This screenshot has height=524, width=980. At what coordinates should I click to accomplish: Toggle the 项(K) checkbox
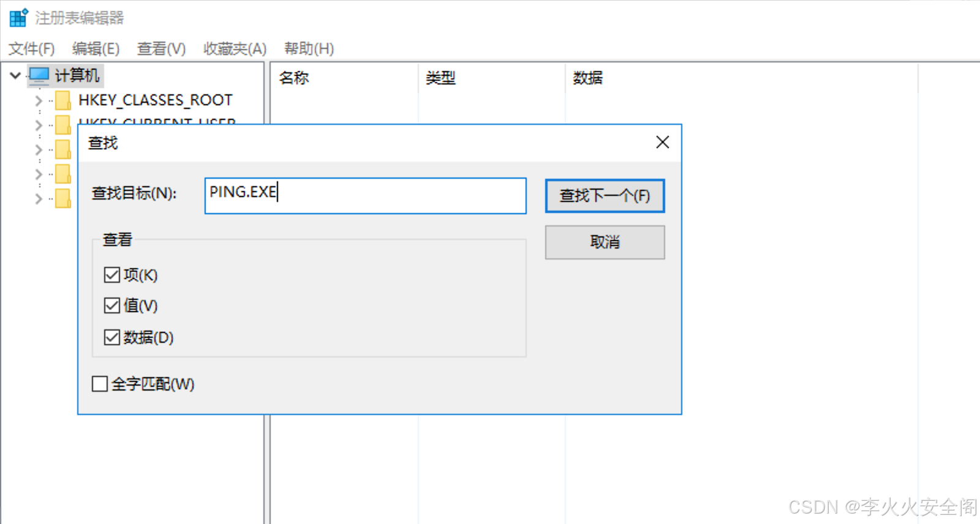point(111,275)
